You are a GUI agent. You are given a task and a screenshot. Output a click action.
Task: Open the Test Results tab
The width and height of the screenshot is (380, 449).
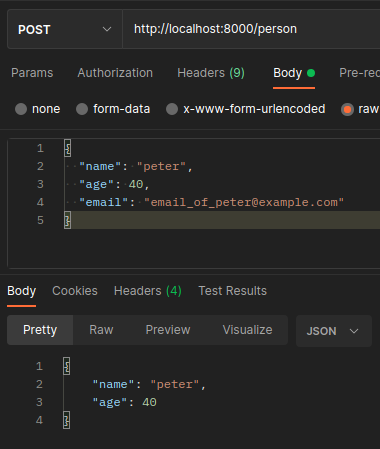pos(233,291)
